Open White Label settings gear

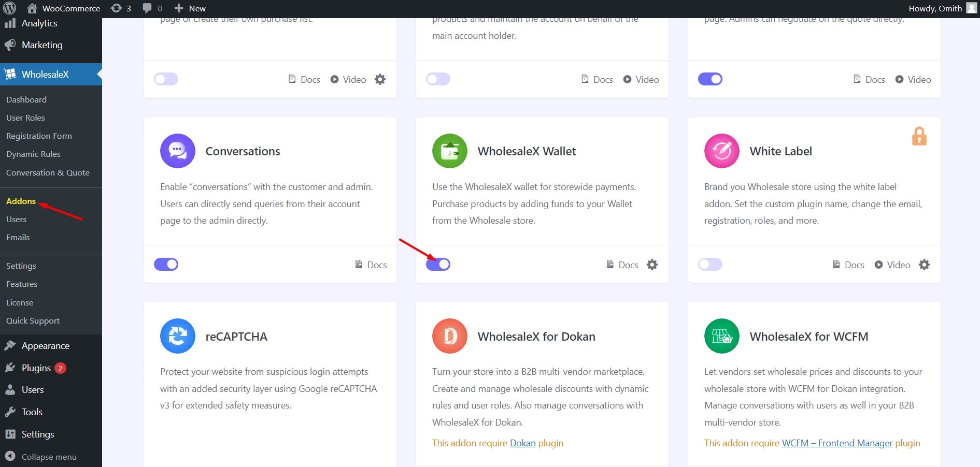(x=924, y=265)
